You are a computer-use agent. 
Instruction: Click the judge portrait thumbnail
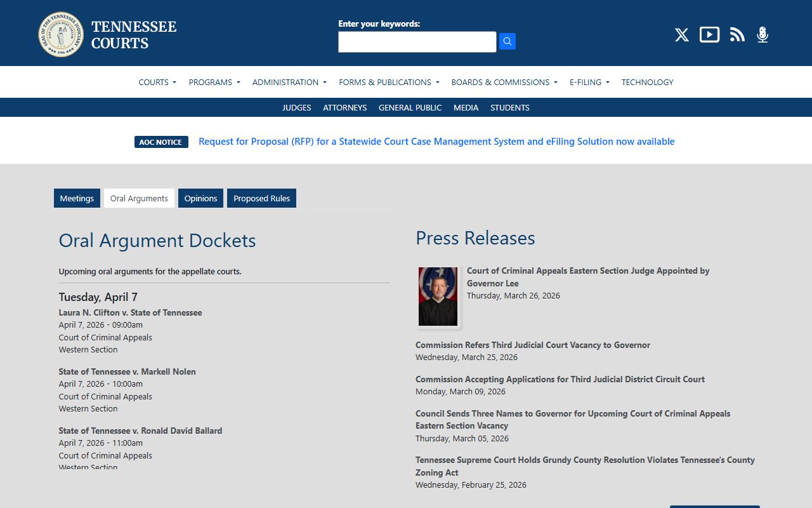(x=438, y=297)
